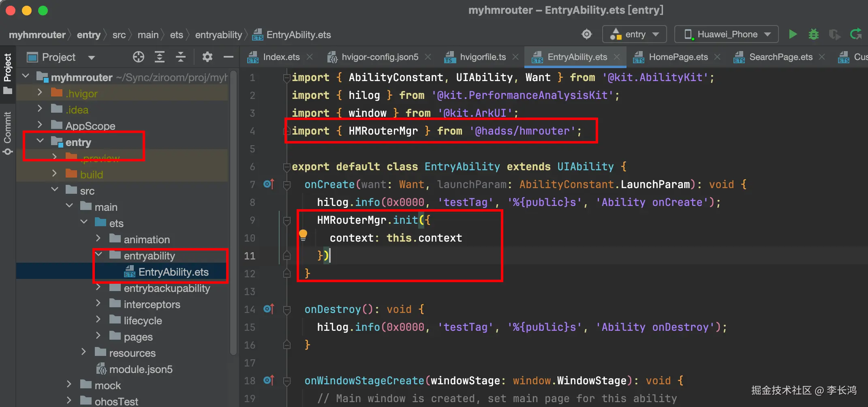Screen dimensions: 868x407
Task: Select opened file via crosshair icon
Action: 139,57
